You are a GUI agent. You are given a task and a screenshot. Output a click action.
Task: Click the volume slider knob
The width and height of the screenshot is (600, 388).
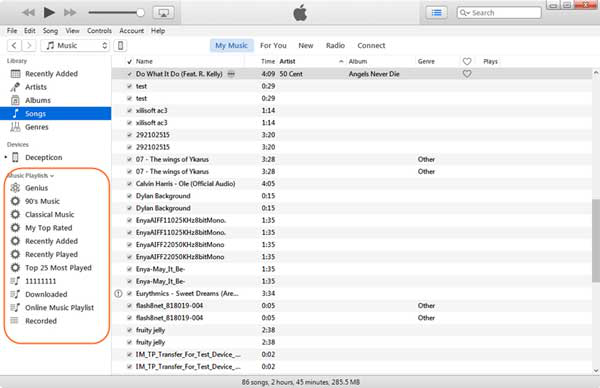(140, 13)
